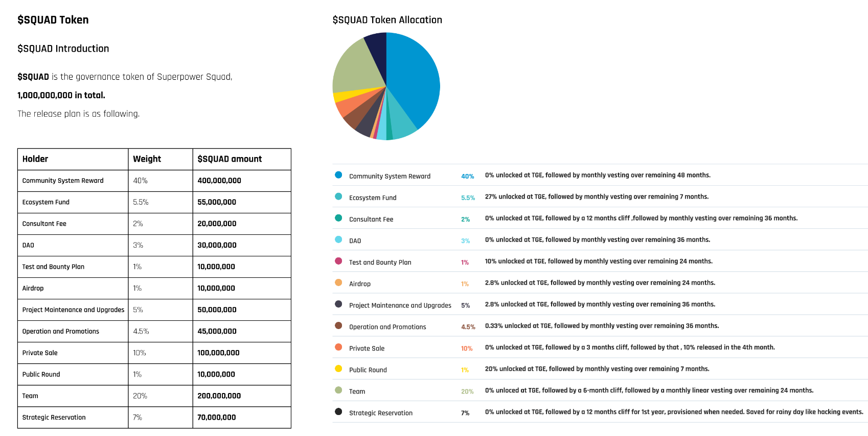This screenshot has height=436, width=868.
Task: Click the Weight column header in the table
Action: pos(147,159)
